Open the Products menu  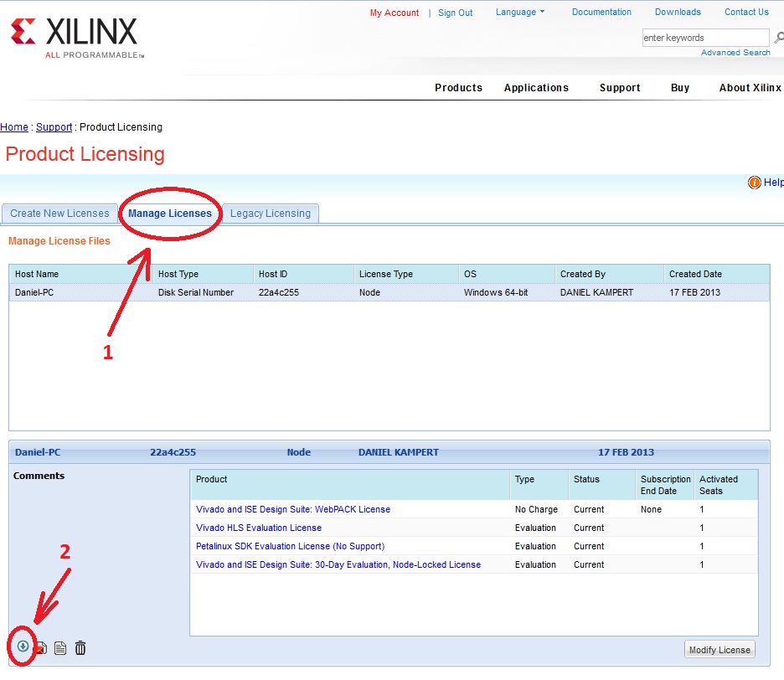point(458,87)
